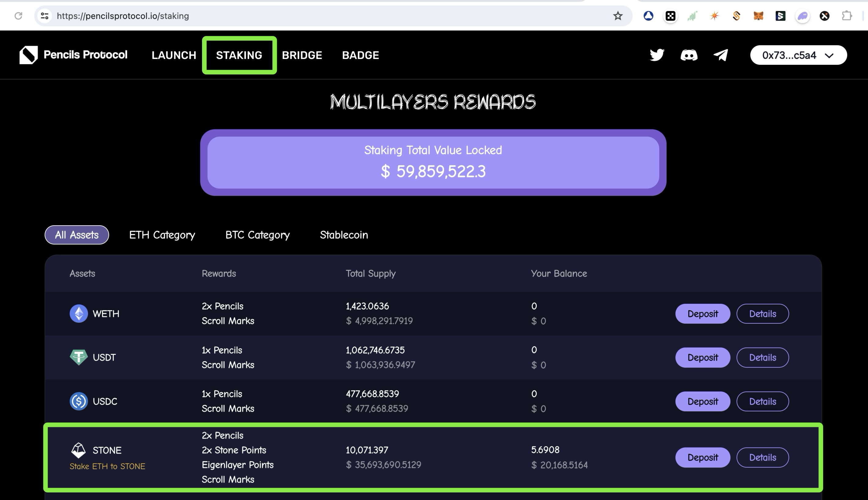This screenshot has width=868, height=500.
Task: Open the orange starburst extension icon
Action: [715, 16]
